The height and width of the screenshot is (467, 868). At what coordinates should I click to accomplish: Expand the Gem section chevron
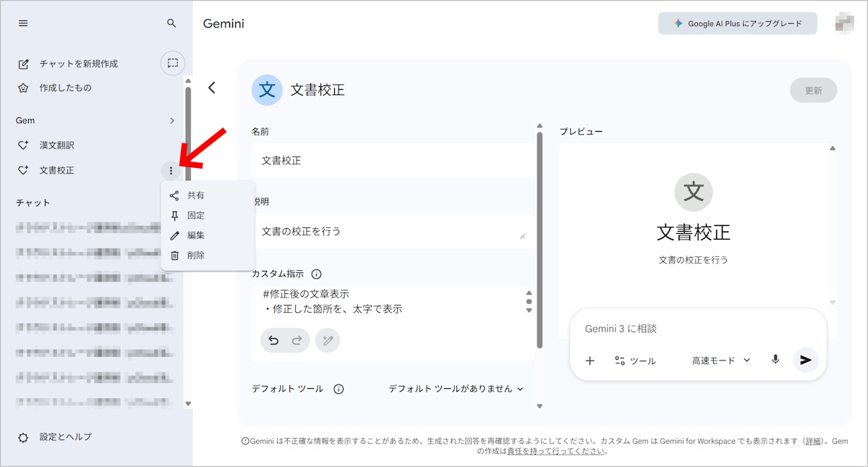[x=172, y=120]
